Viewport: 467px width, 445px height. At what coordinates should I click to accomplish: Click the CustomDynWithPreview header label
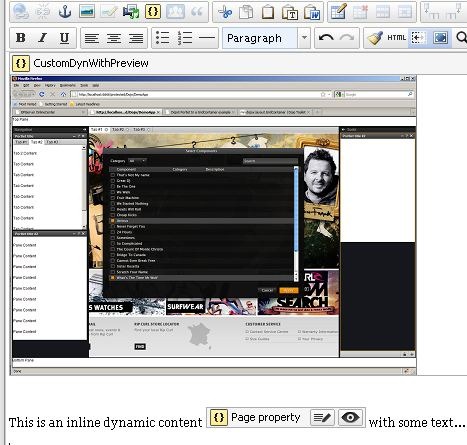91,63
